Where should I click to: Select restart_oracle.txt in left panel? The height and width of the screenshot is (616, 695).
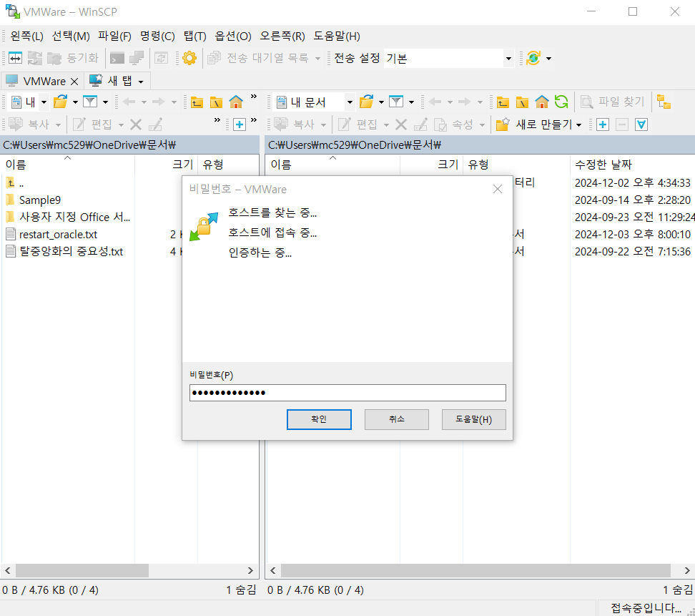(x=58, y=234)
